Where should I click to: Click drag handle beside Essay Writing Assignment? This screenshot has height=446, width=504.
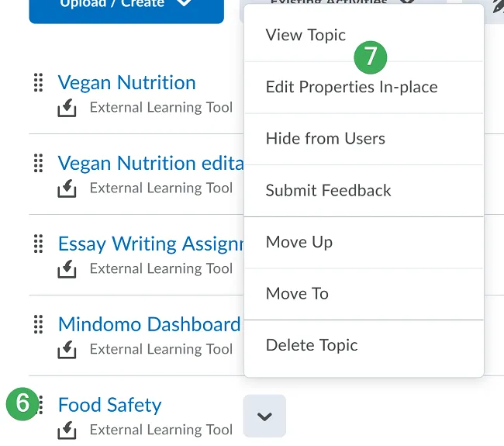coord(38,244)
